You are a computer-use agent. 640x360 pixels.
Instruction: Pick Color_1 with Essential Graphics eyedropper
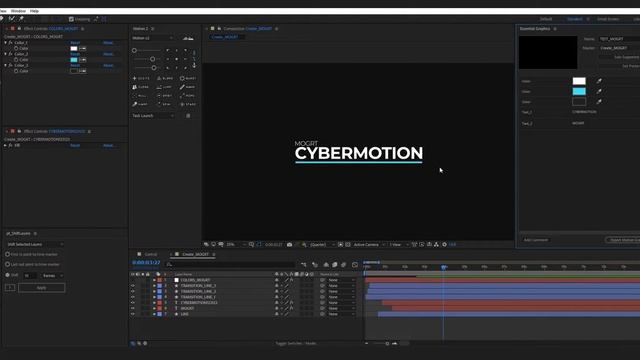599,81
